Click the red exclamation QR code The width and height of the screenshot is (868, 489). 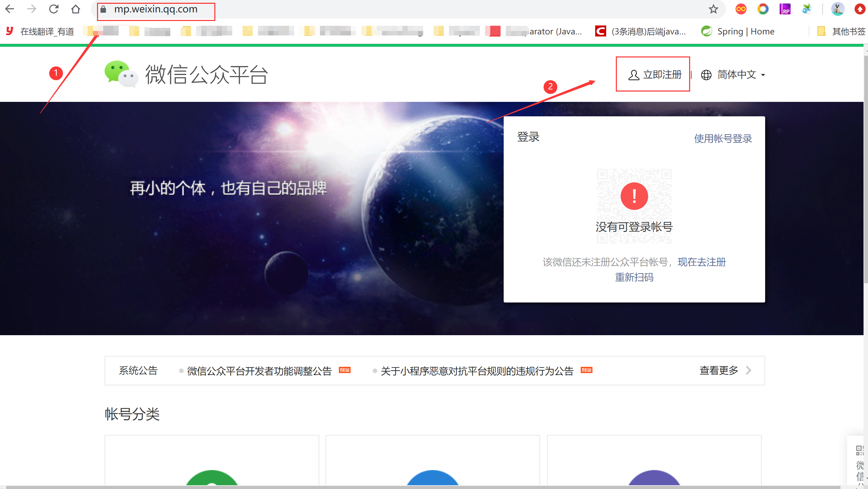[634, 196]
